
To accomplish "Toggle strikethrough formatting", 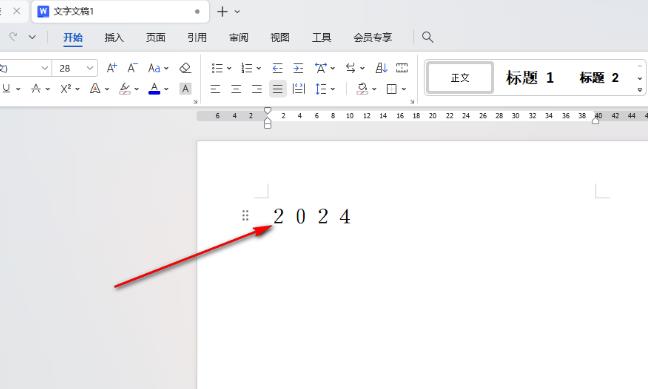I will pyautogui.click(x=36, y=88).
